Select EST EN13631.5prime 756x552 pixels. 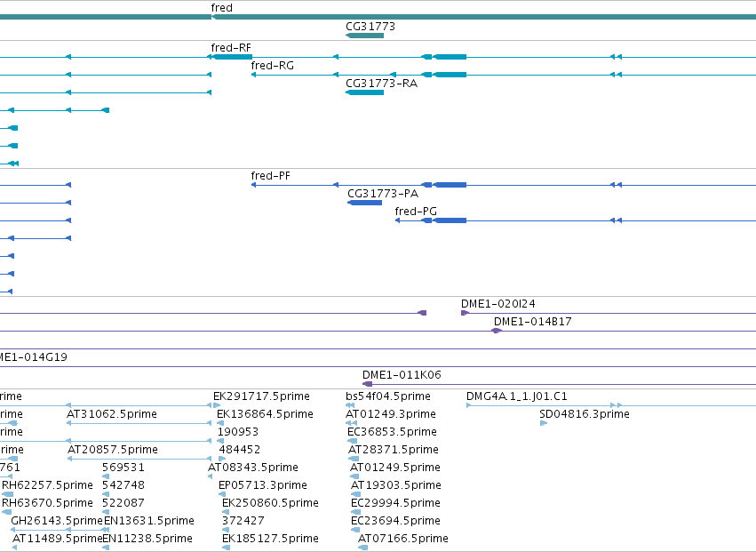[x=149, y=521]
